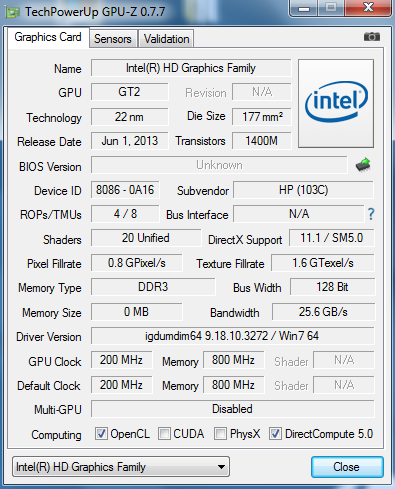Click the Driver Version field
The width and height of the screenshot is (395, 489).
tap(232, 336)
